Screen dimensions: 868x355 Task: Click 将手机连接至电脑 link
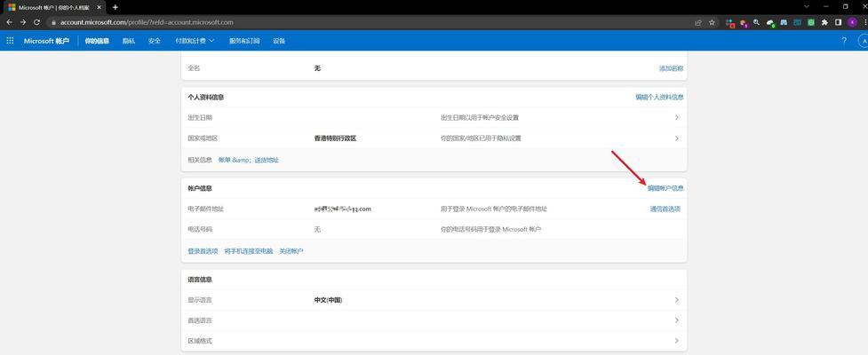pos(249,251)
